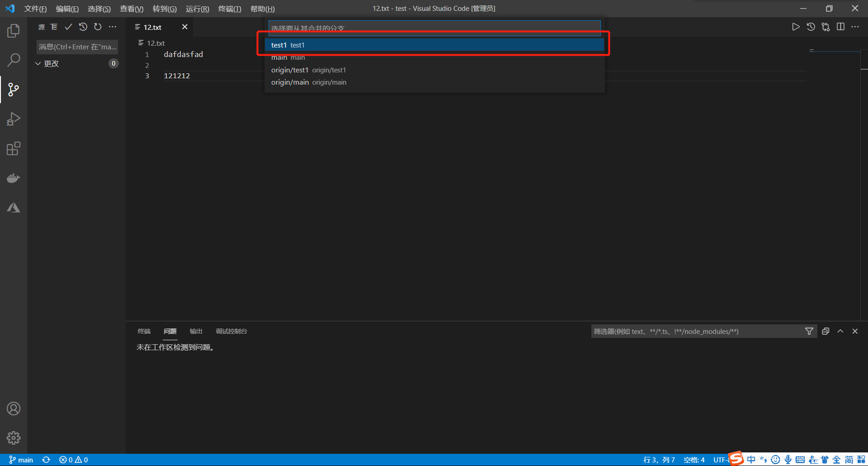
Task: Click the Sogou microphone voice input icon
Action: click(x=788, y=460)
